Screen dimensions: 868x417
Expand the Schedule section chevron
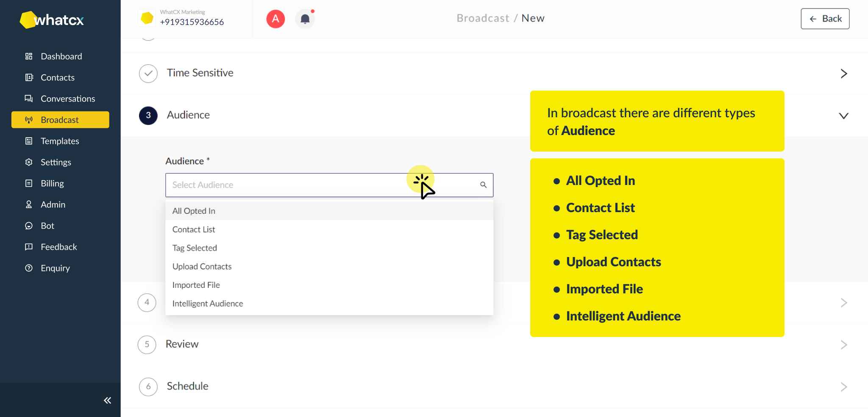pos(843,387)
